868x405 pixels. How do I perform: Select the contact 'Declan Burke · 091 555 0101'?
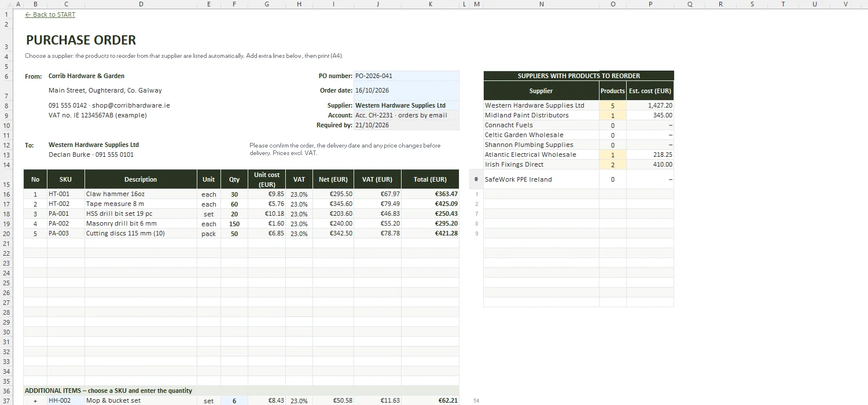(91, 154)
